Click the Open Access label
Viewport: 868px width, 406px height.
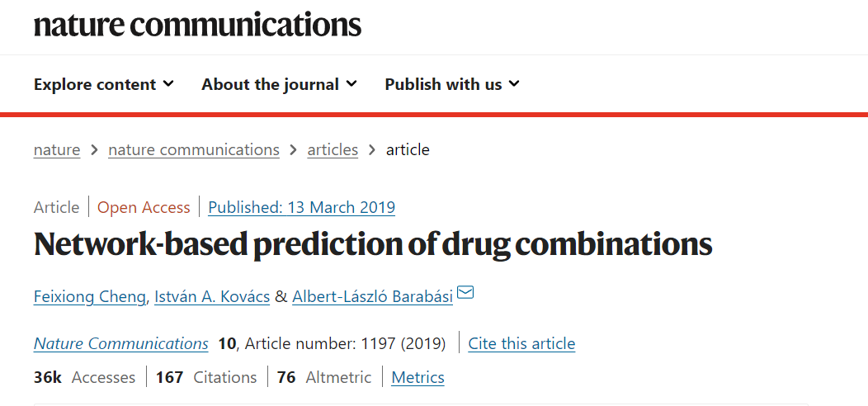pos(144,207)
